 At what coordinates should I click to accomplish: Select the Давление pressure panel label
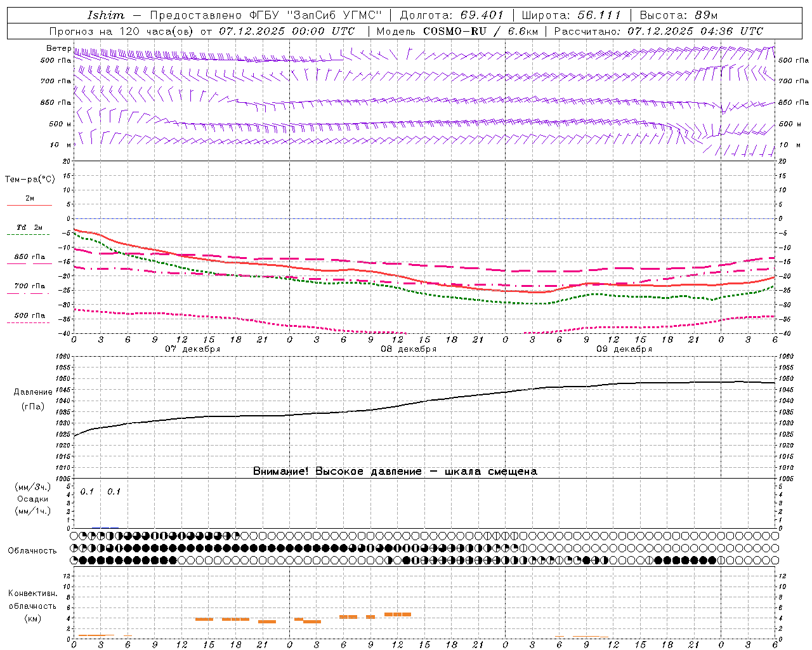point(33,392)
